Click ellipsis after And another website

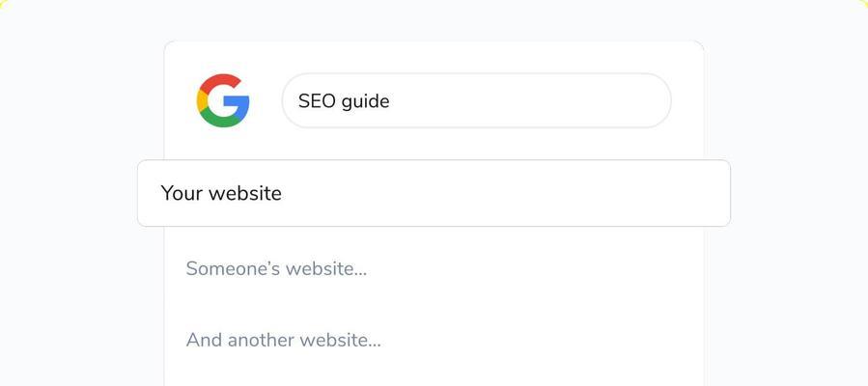(375, 342)
